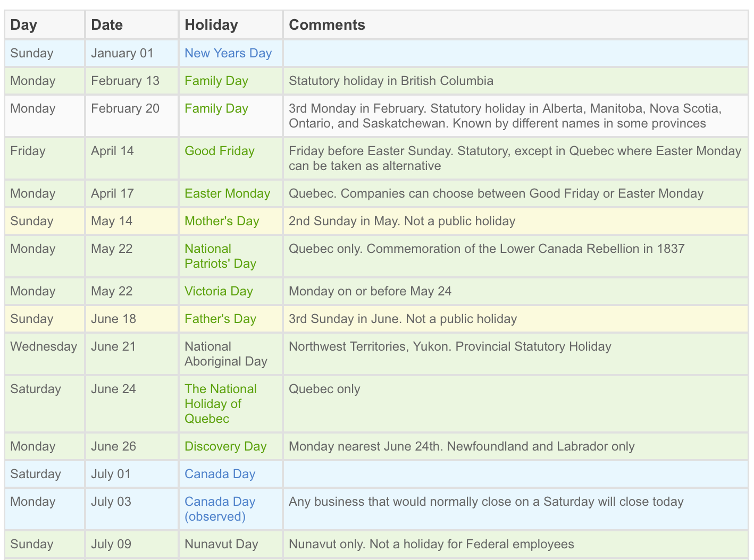Follow the Victoria Day link

point(219,291)
